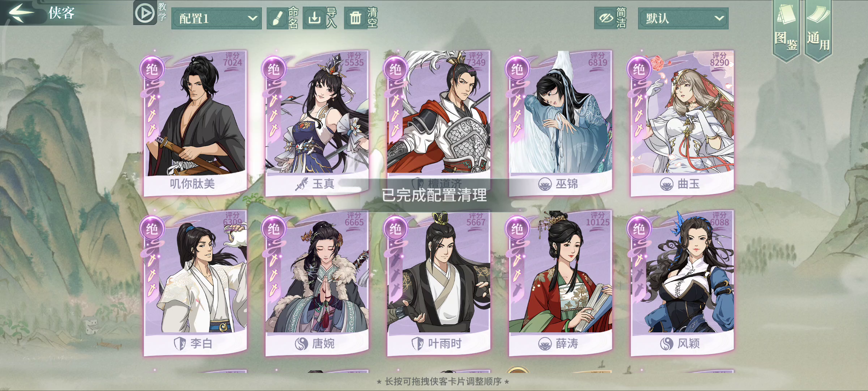Screen dimensions: 868x391
Task: Open the 配置1 configuration dropdown
Action: pyautogui.click(x=216, y=18)
